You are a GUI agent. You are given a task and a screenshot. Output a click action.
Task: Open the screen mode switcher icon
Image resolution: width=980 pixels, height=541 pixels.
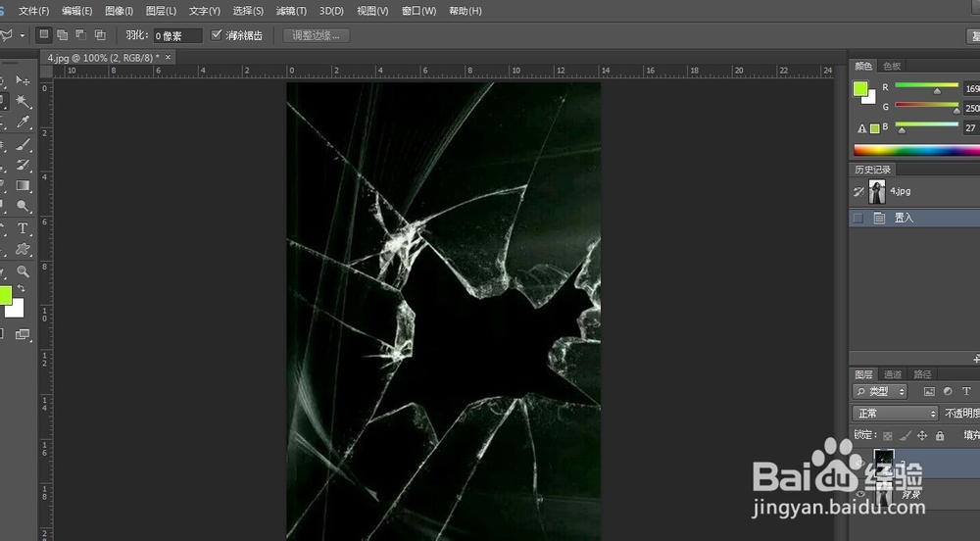click(23, 334)
